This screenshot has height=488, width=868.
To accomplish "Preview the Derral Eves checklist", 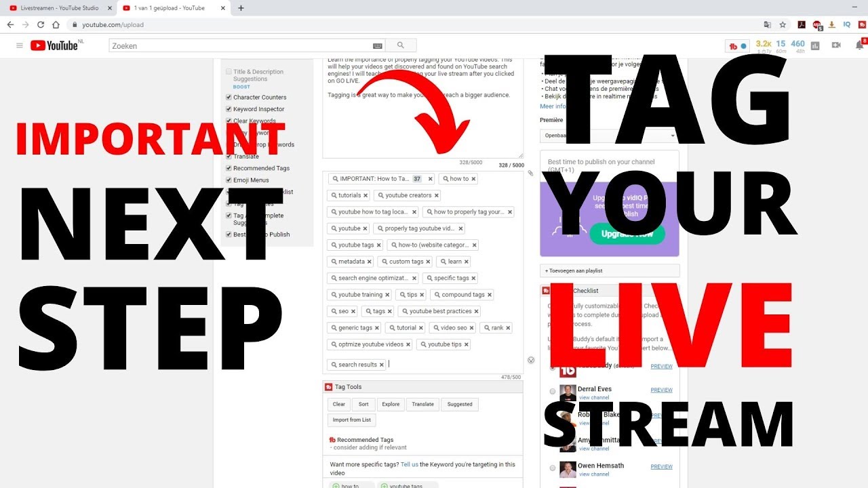I will (661, 390).
